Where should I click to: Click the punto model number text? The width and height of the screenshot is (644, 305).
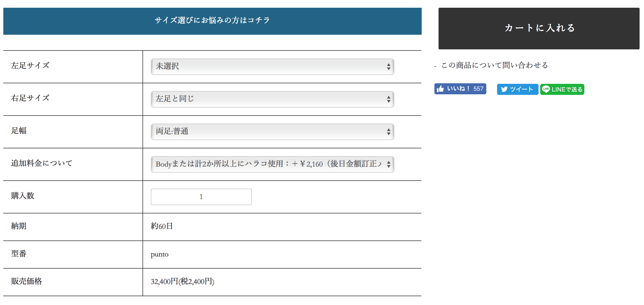(159, 254)
